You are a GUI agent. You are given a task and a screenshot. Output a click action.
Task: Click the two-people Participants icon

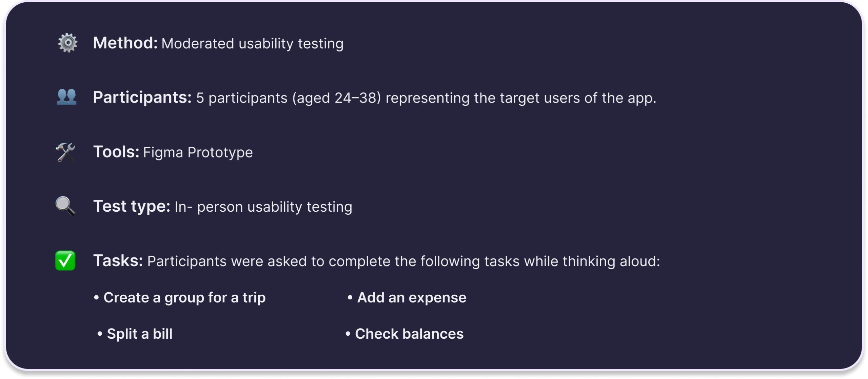pos(66,97)
